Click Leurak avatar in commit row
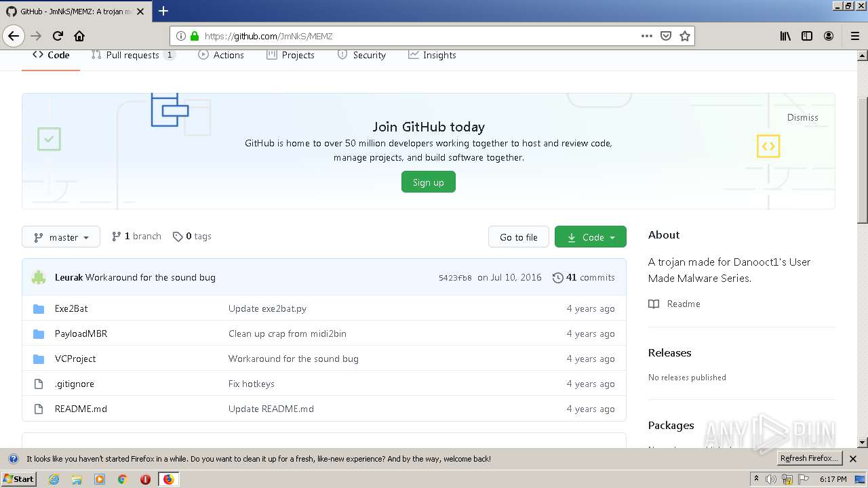Screen dimensions: 868x488 click(39, 277)
